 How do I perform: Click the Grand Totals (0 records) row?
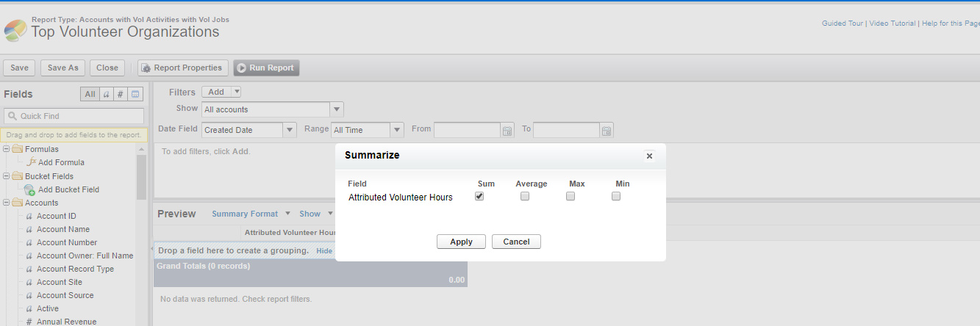click(310, 272)
